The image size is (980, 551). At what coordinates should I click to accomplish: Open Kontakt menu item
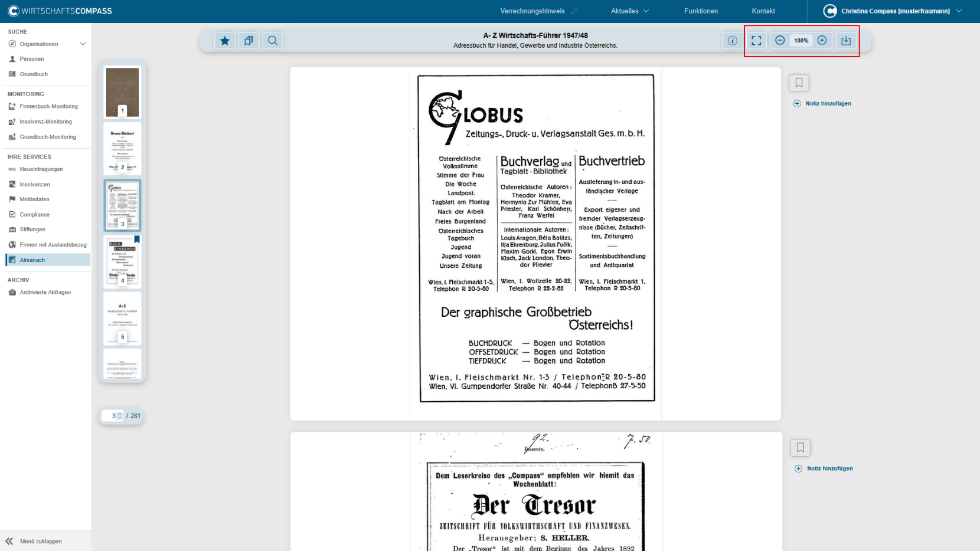(x=763, y=11)
